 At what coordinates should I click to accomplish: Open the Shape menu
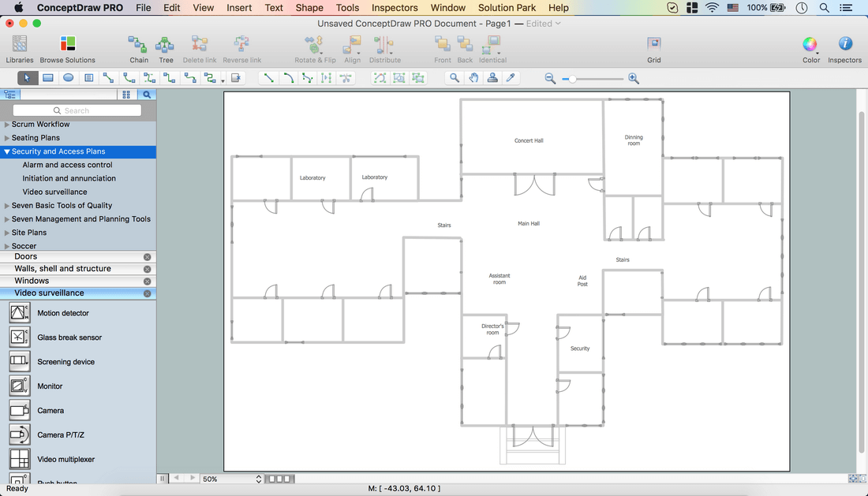309,8
